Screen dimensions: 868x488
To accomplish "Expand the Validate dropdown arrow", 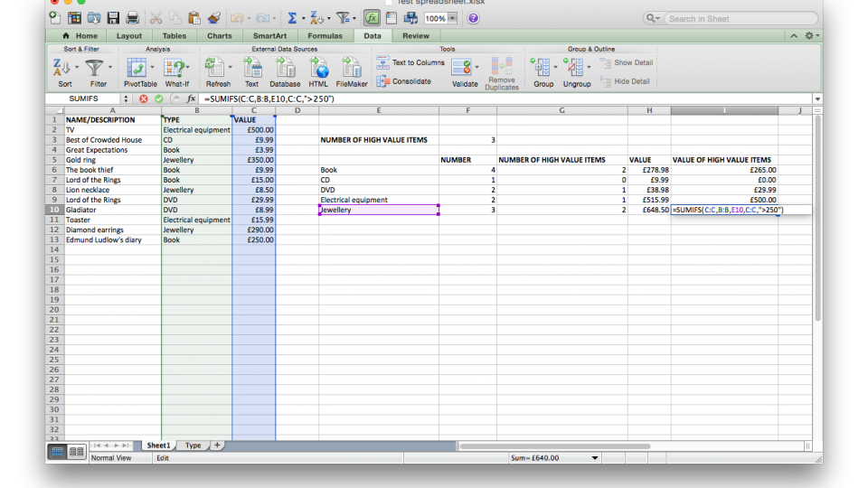I will 476,68.
